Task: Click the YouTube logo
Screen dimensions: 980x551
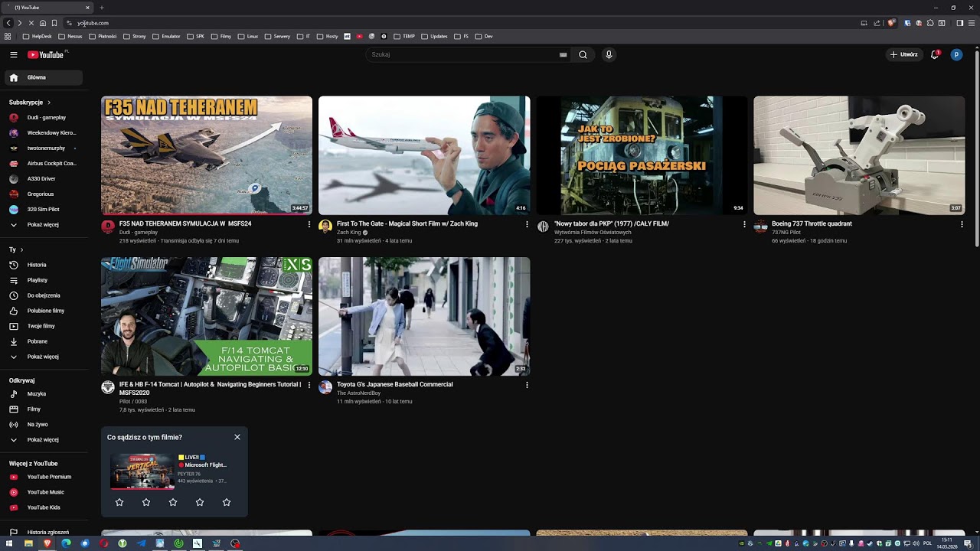Action: (46, 54)
